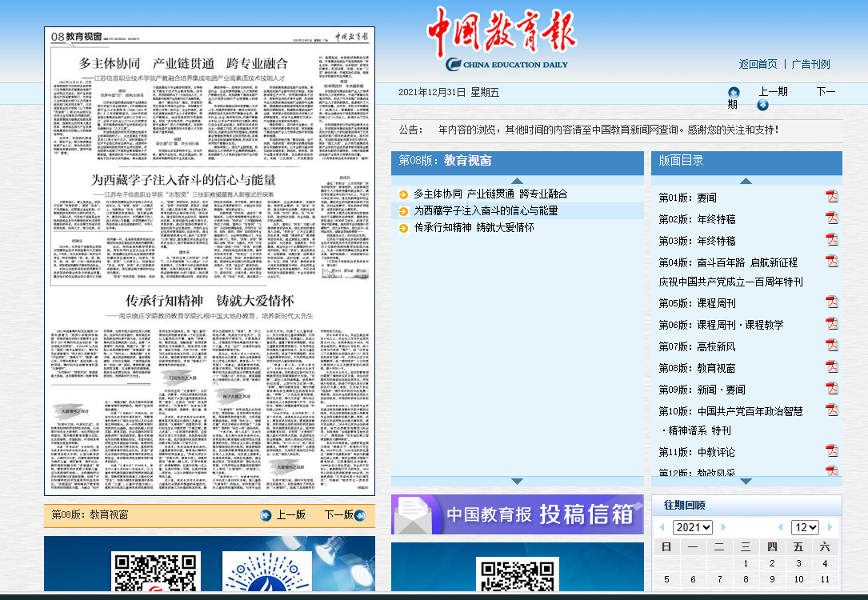Click the right arrow after the month 12 selector
868x600 pixels.
pos(830,527)
